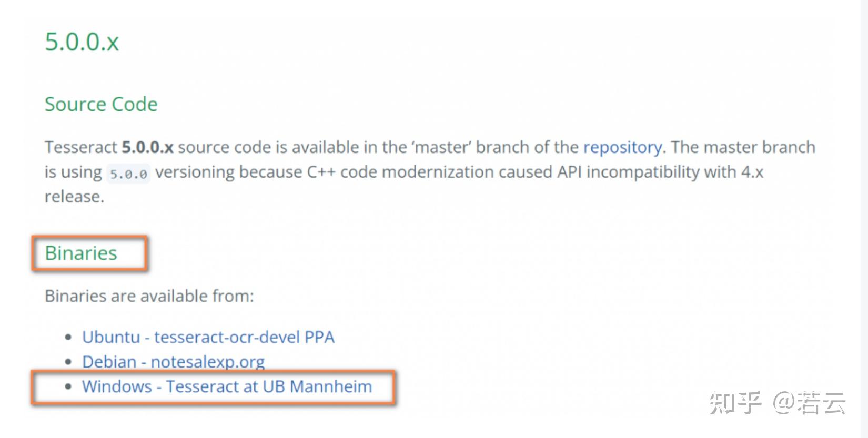Click the 知乎 watermark logo
The width and height of the screenshot is (868, 438).
coord(735,403)
